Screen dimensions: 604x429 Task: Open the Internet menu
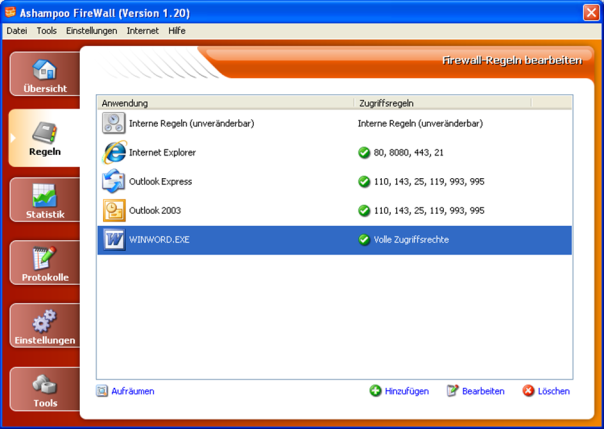(x=143, y=31)
